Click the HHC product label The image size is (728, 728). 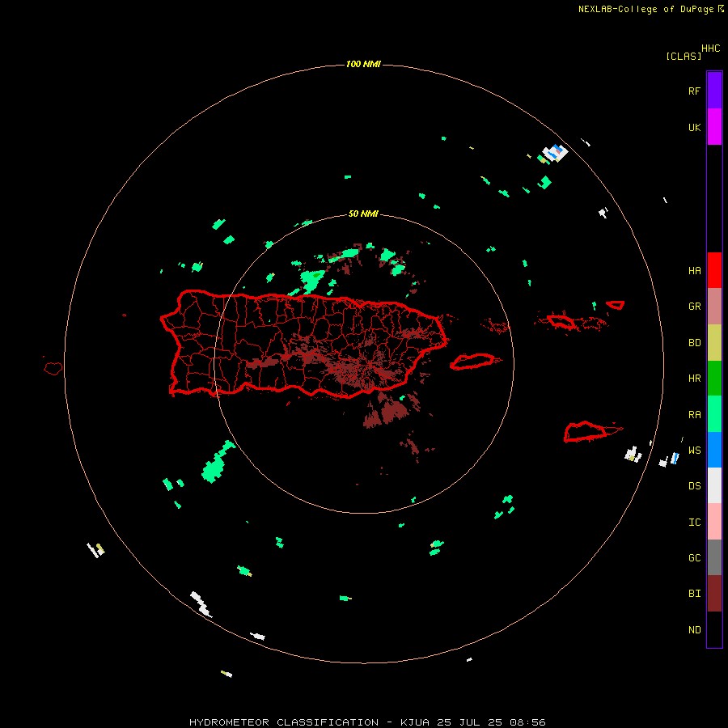(710, 49)
